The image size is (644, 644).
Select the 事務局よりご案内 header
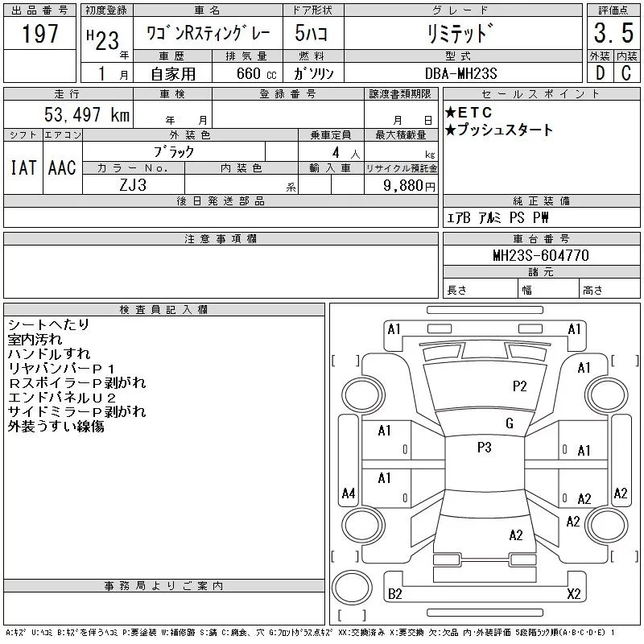point(163,586)
